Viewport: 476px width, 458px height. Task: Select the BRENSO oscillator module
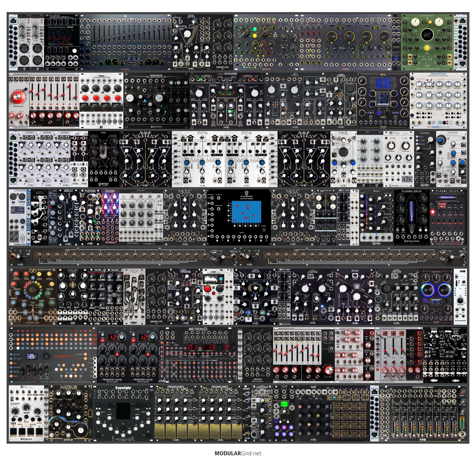pos(266,42)
